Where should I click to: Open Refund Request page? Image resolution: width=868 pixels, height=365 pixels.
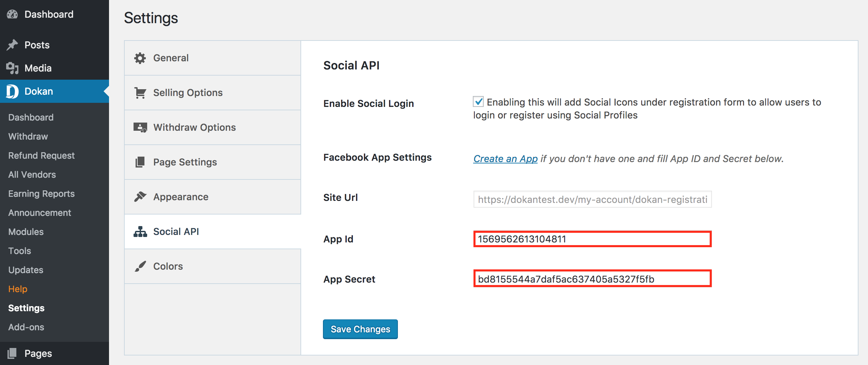tap(42, 156)
